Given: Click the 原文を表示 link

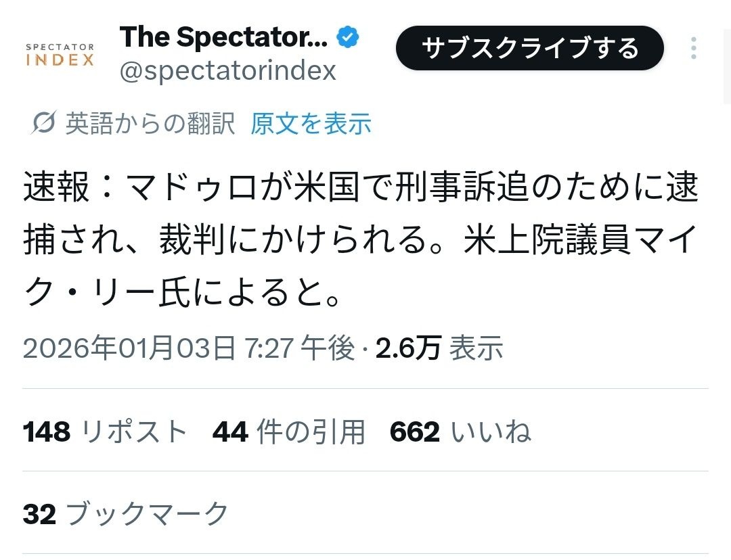Looking at the screenshot, I should click(311, 124).
